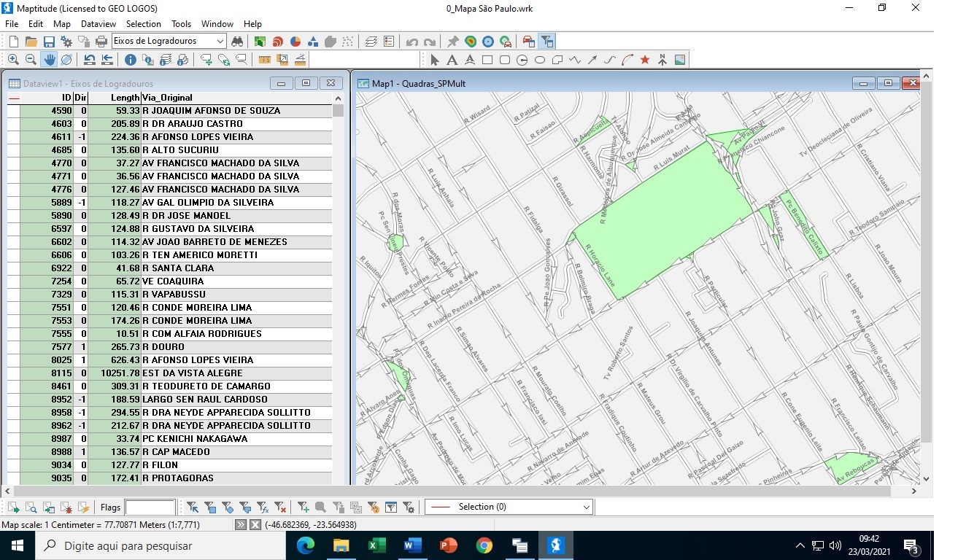966x560 pixels.
Task: Toggle the toolbox X button in status bar
Action: pos(255,525)
